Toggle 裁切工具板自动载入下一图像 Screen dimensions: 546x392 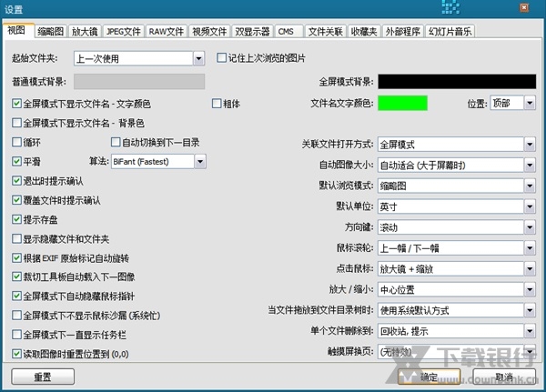pos(16,276)
